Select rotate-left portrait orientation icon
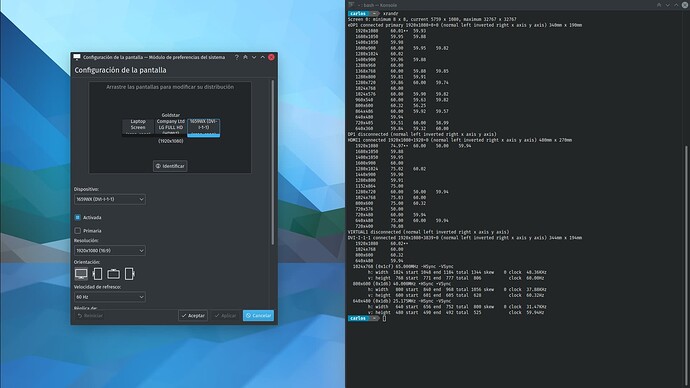The image size is (690, 388). pos(97,274)
